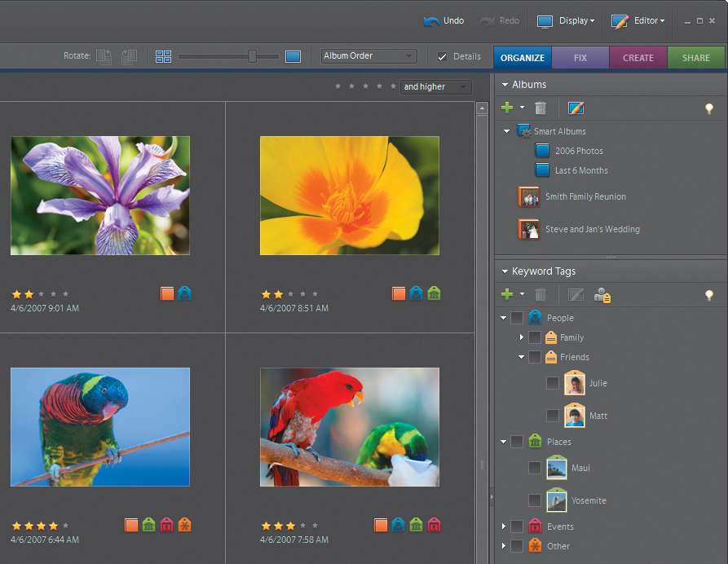Image resolution: width=728 pixels, height=564 pixels.
Task: Enable the Yosemite tag checkbox
Action: click(535, 500)
